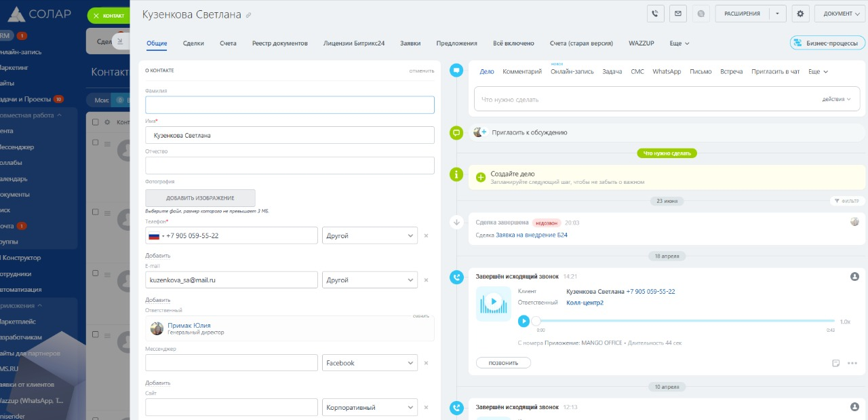Expand the Еще menu in the top tab row
Screen dimensions: 868x420
point(679,43)
